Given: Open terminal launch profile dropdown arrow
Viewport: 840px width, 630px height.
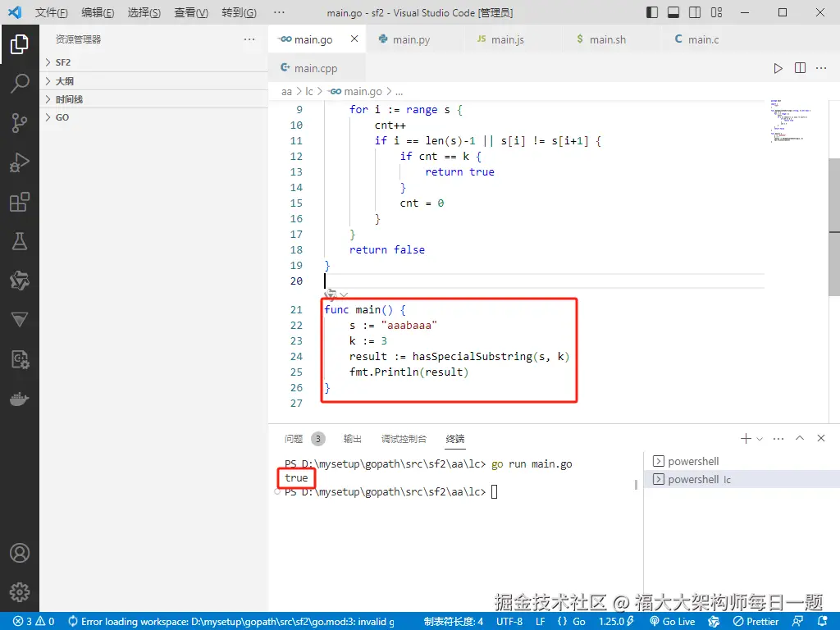Looking at the screenshot, I should coord(760,439).
